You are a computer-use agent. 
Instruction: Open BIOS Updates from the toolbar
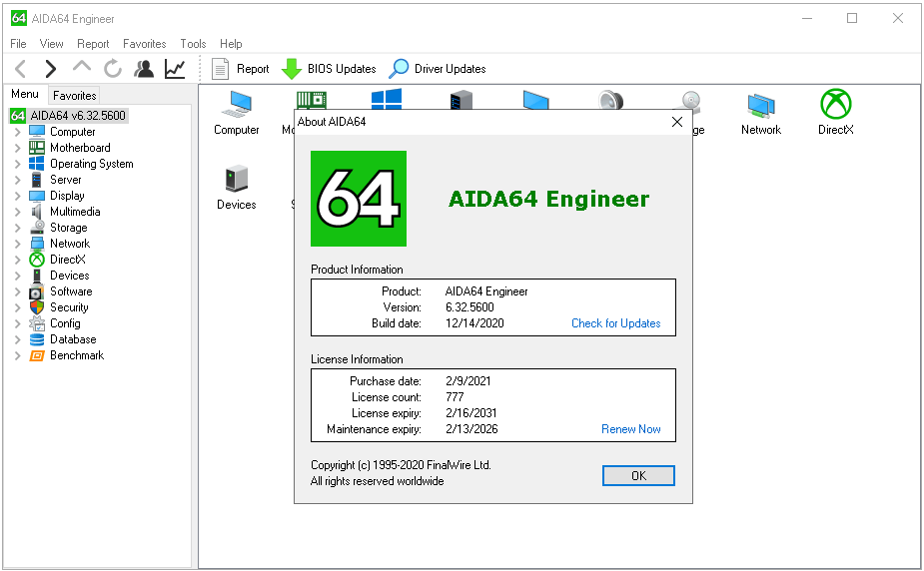[x=329, y=69]
